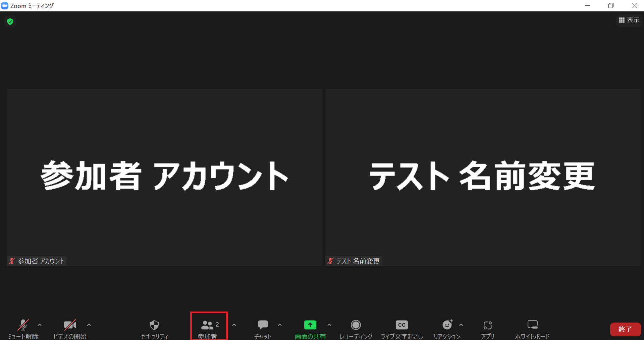Open reactions (リアクション) smiley icon
644x340 pixels.
[x=447, y=325]
